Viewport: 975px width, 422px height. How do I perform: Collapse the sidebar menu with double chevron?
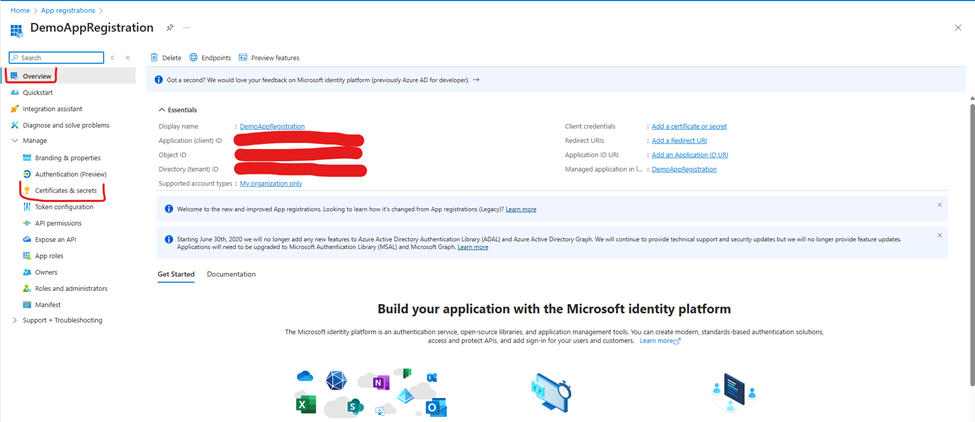(127, 58)
